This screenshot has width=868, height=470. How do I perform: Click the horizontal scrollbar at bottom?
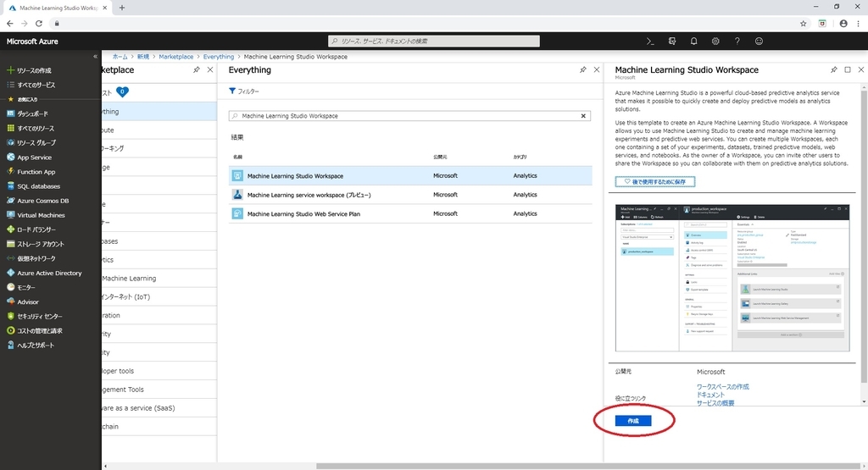pyautogui.click(x=587, y=466)
